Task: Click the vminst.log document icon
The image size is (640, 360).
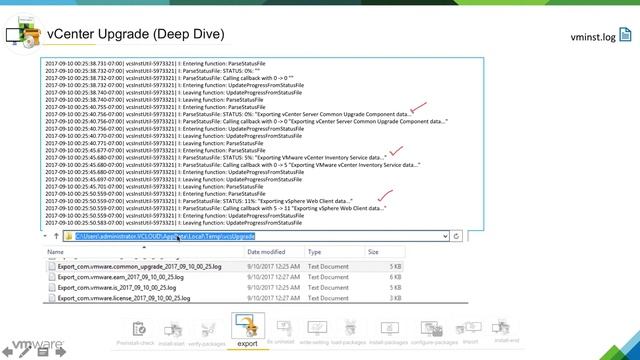Action: pos(625,35)
